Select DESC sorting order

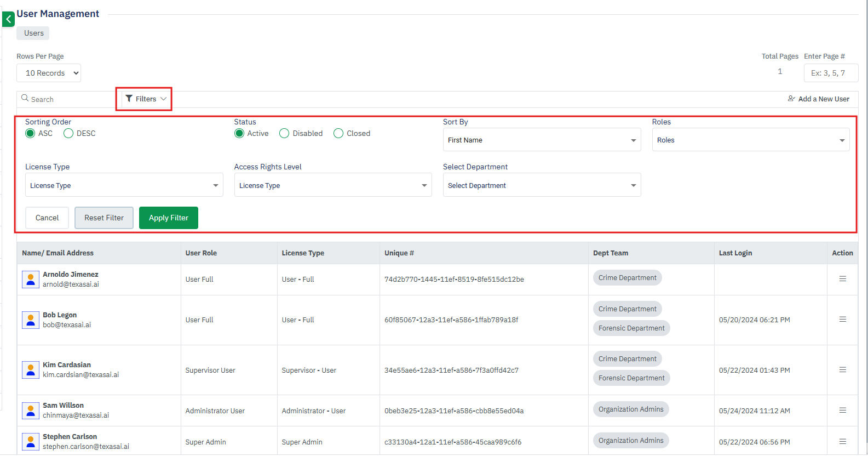point(68,133)
